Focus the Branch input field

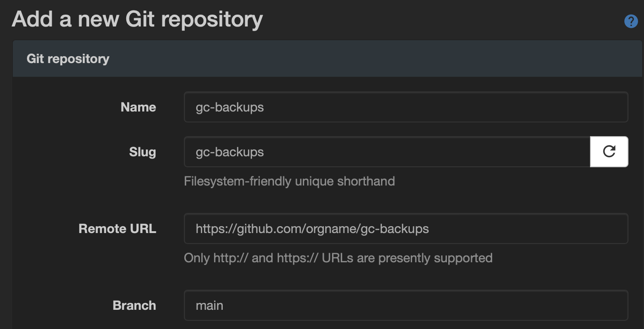406,305
